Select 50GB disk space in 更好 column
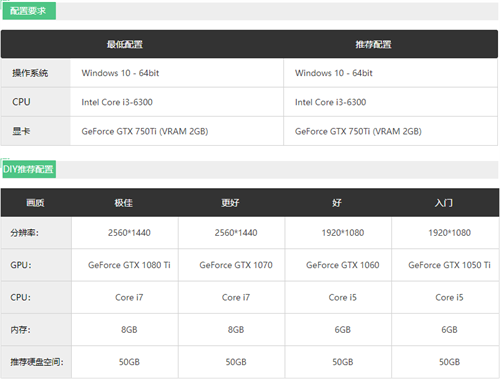500x379 pixels. (236, 362)
